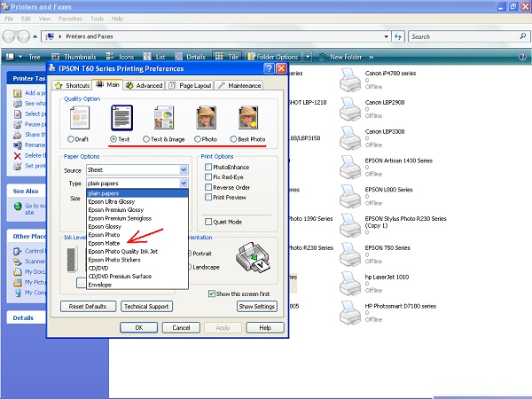
Task: Open dropdown arrow next to Folder Options
Action: tap(308, 57)
